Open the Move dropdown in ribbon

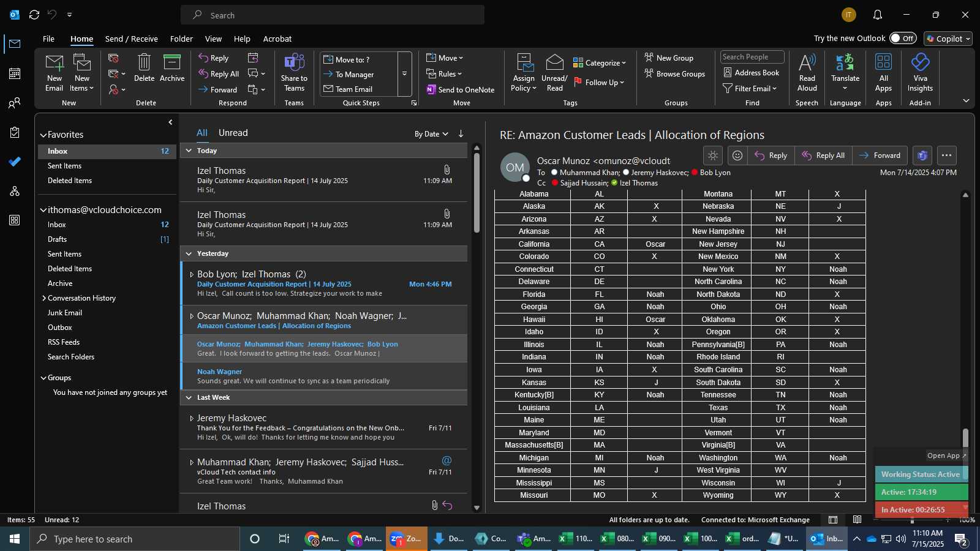(x=445, y=58)
